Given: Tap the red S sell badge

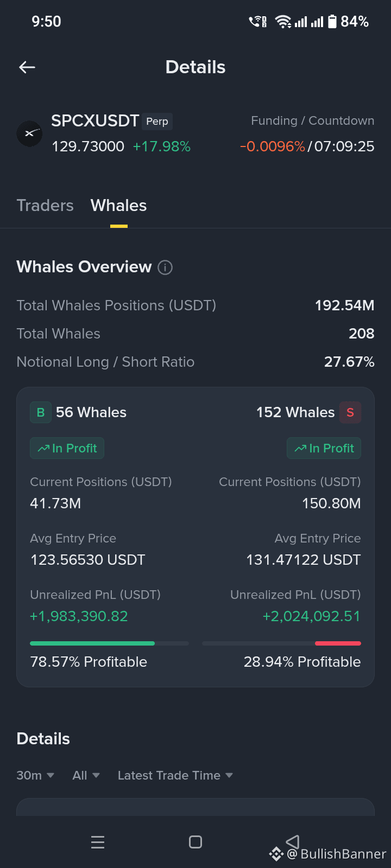Looking at the screenshot, I should pyautogui.click(x=350, y=412).
